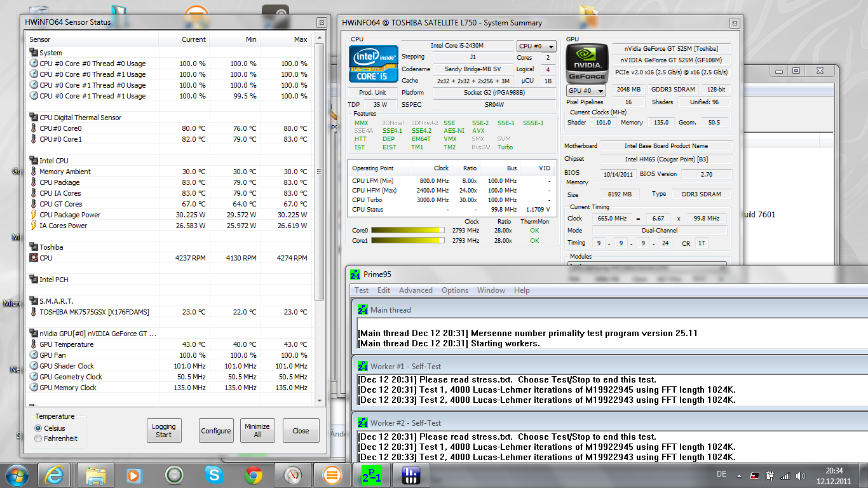This screenshot has height=488, width=868.
Task: Click the Logging Start button
Action: click(164, 430)
